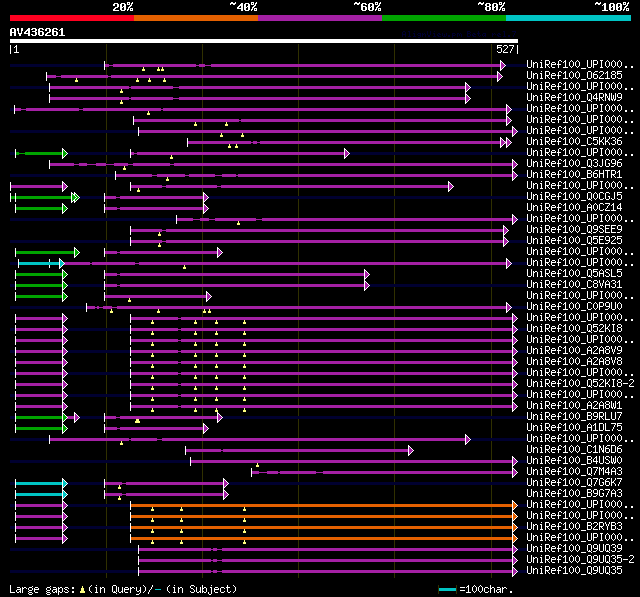
Task: Open the UniRef100_B6HTR1 hit
Action: point(574,175)
